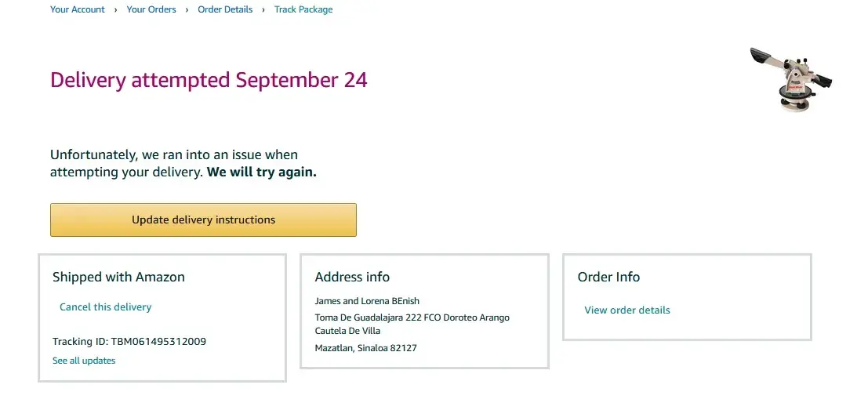This screenshot has height=410, width=868.
Task: Click the recipient name James and Lorena BEnish
Action: pos(368,301)
